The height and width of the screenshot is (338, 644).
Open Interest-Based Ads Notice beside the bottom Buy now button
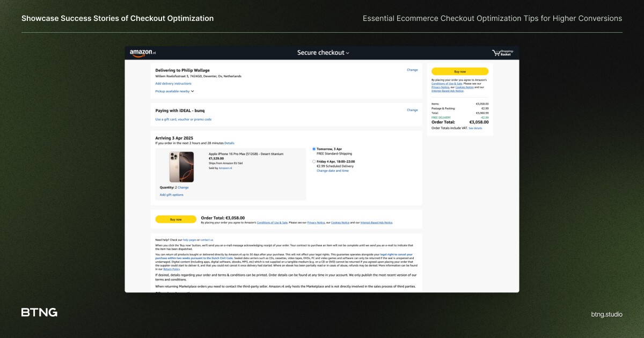pos(376,222)
